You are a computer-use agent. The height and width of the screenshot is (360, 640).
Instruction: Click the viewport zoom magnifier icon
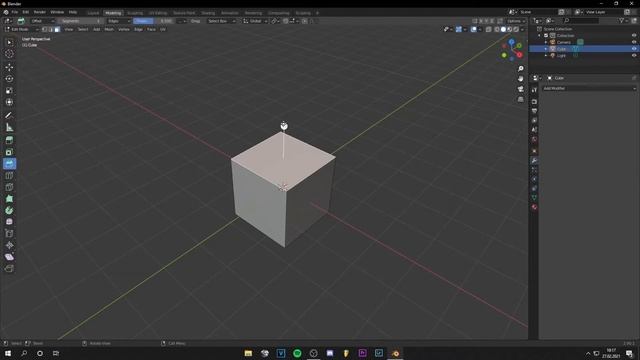tap(520, 69)
